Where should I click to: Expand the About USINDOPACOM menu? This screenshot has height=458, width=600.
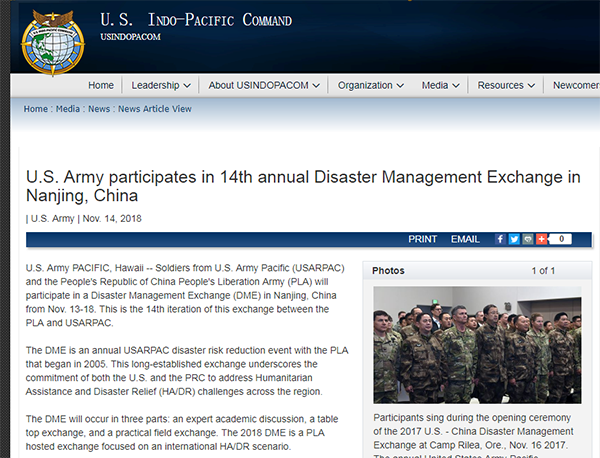point(264,86)
